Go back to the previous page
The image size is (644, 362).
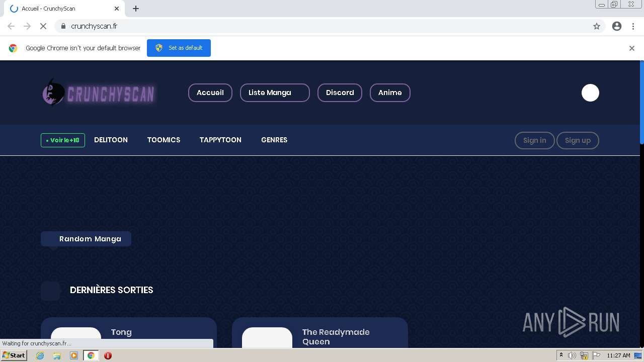[x=11, y=26]
